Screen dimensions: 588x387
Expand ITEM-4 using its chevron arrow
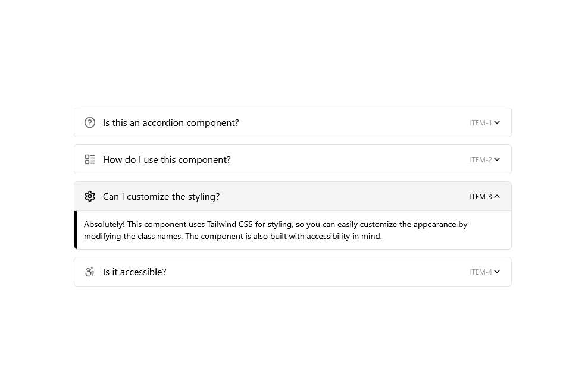coord(497,272)
